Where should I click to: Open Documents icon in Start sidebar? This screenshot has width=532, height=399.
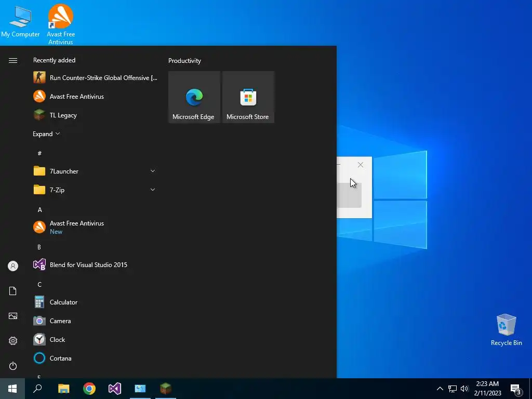click(x=13, y=291)
